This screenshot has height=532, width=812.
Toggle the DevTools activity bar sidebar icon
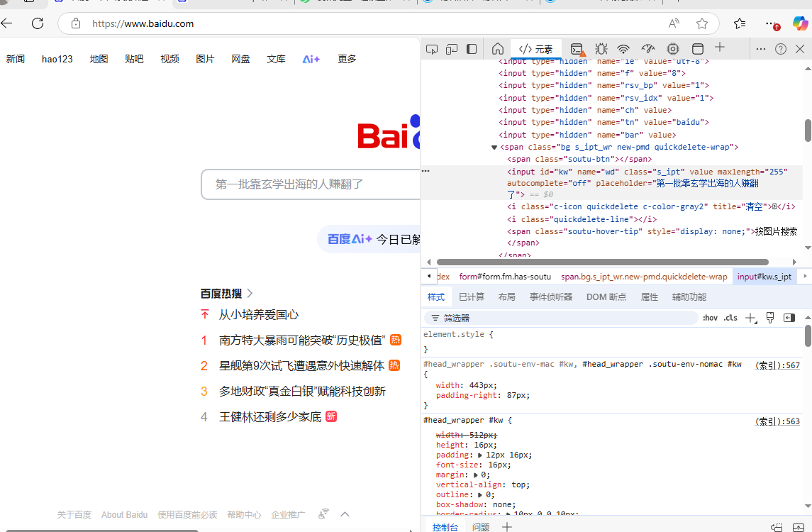[x=472, y=49]
